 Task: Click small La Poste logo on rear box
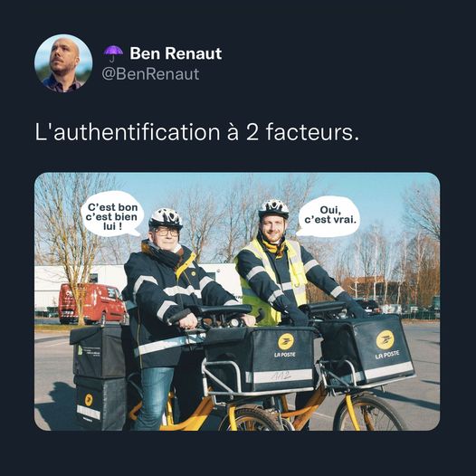[x=89, y=400]
